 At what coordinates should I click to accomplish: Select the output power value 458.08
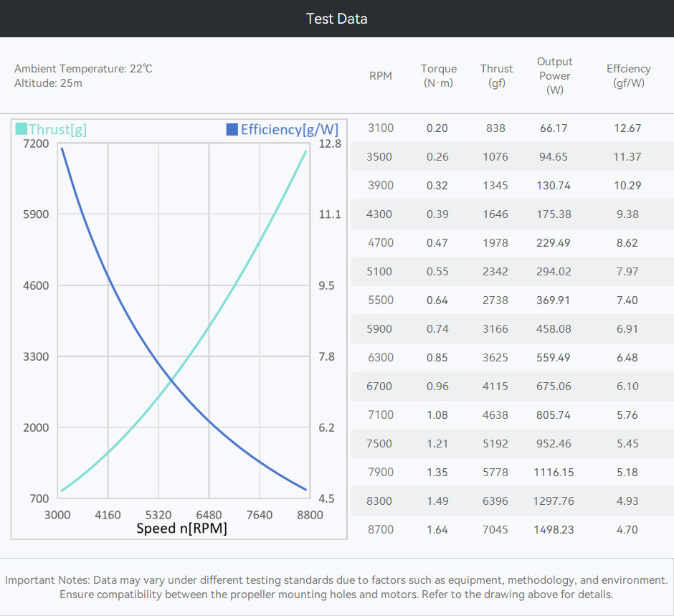point(554,329)
